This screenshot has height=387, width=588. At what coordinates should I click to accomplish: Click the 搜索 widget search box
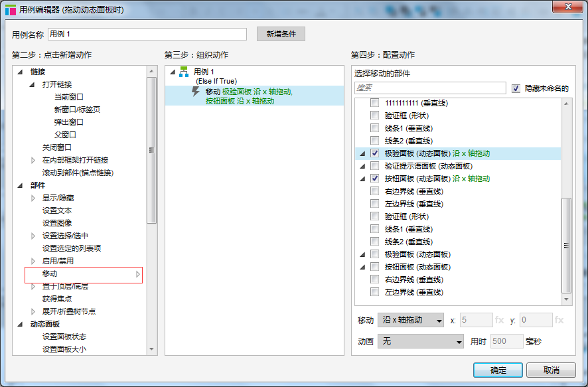(430, 88)
